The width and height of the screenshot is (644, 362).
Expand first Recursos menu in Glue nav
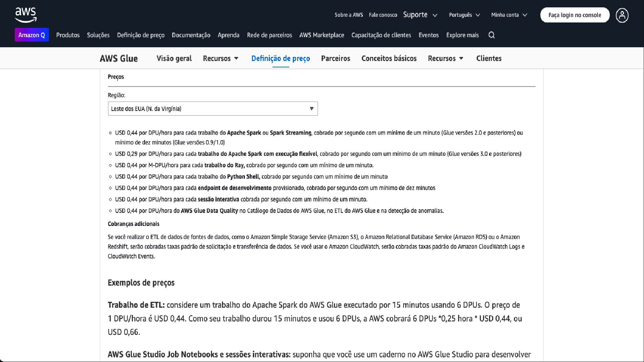tap(221, 58)
